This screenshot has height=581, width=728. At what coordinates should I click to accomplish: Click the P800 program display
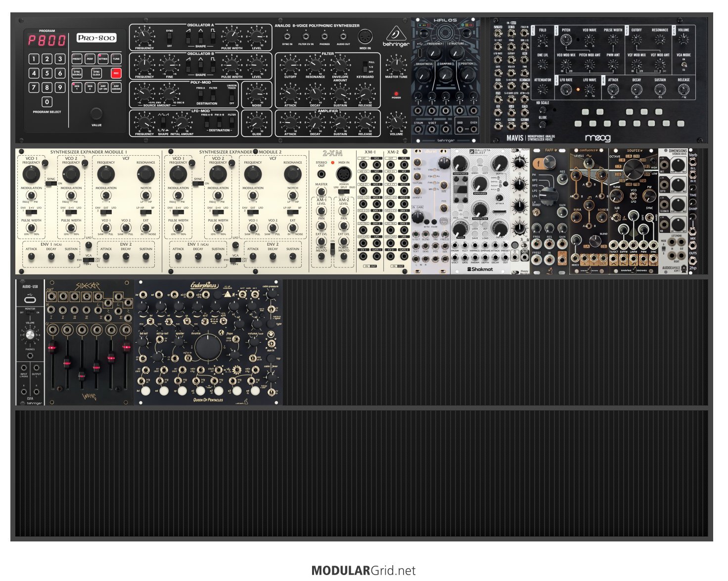click(x=47, y=41)
